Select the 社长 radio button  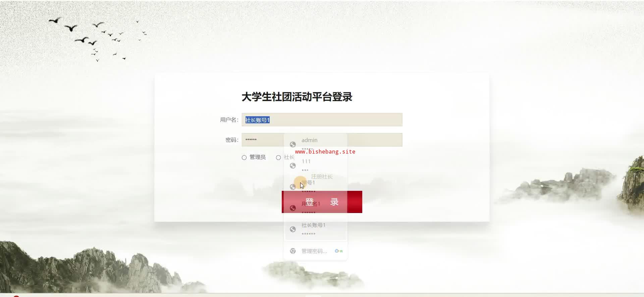coord(278,158)
